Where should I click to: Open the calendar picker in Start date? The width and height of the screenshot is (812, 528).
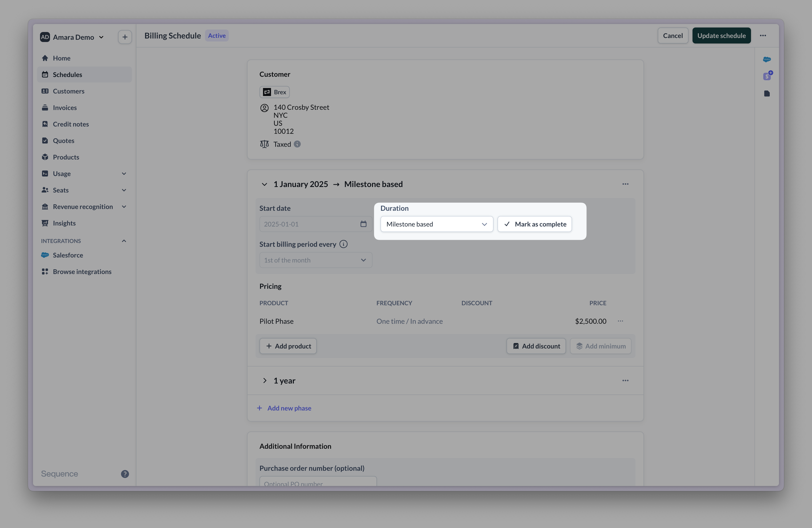pos(363,224)
